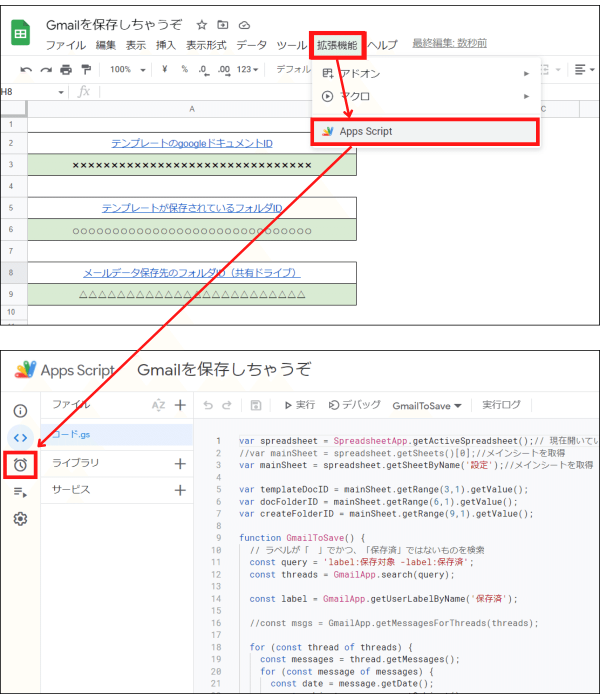Image resolution: width=600 pixels, height=700 pixels.
Task: Undo in the Apps Script editor
Action: 208,405
